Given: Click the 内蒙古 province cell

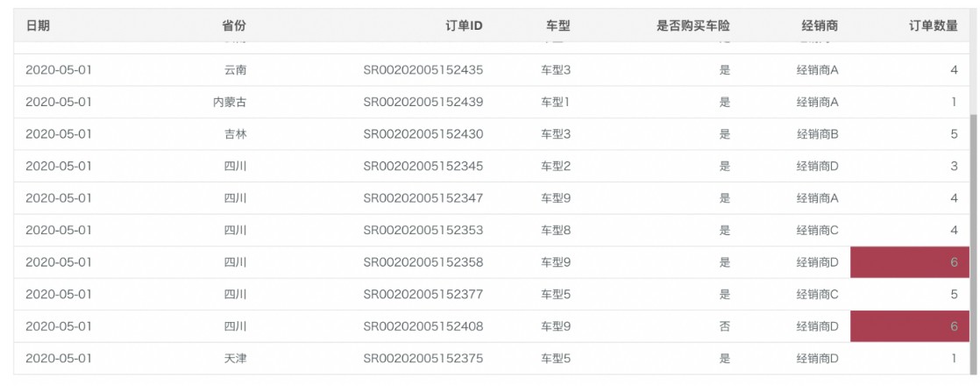Looking at the screenshot, I should (x=230, y=102).
